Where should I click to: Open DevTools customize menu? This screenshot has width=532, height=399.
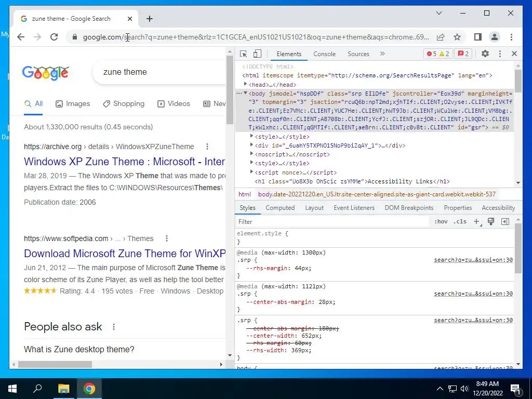pos(500,54)
